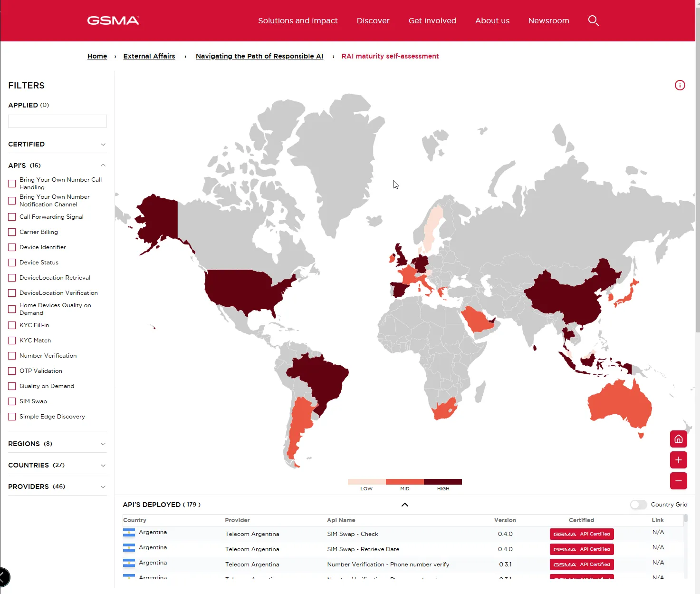This screenshot has height=594, width=700.
Task: Click the map info icon
Action: 680,85
